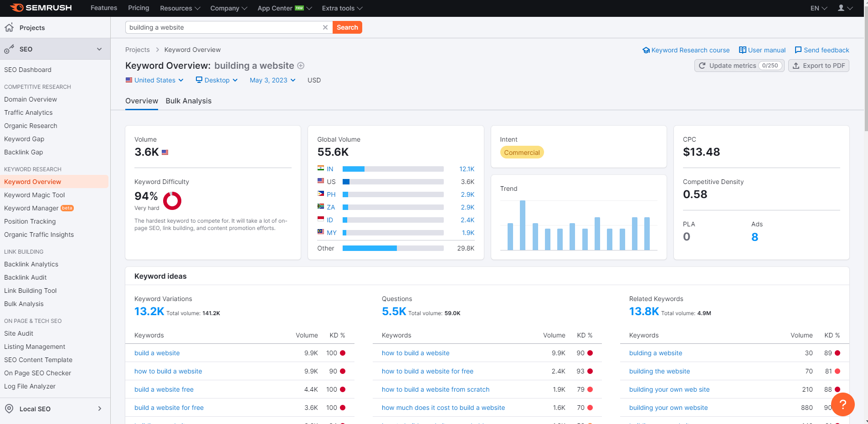Click red KD dot for 'build a website'
The width and height of the screenshot is (868, 424).
click(343, 353)
